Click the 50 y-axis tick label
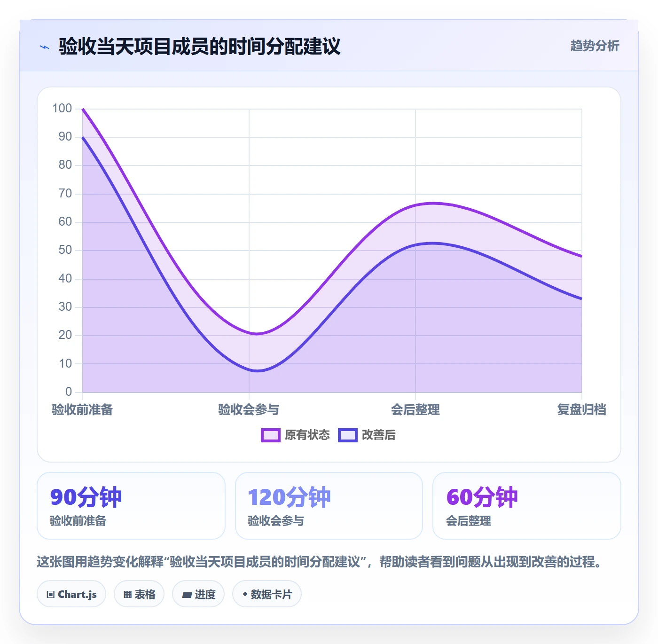 point(65,250)
